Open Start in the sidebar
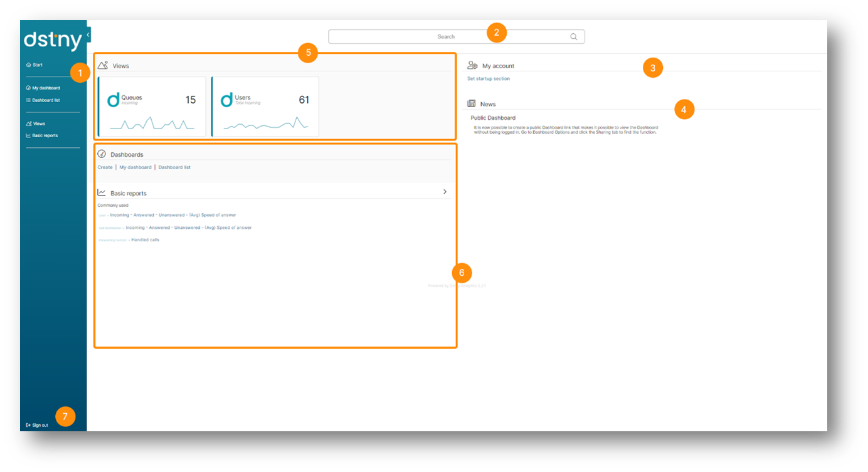 (x=34, y=65)
